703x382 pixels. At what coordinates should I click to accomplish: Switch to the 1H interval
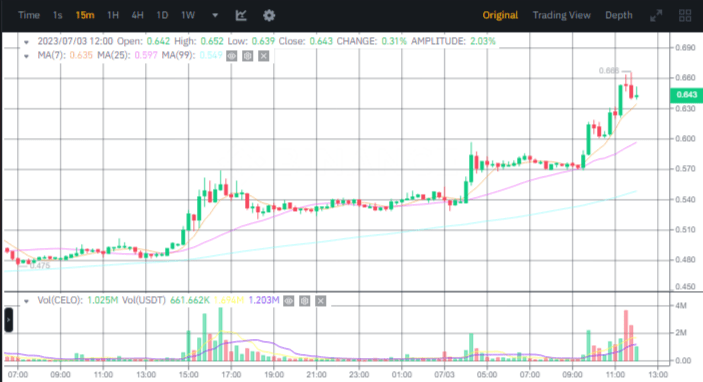point(113,15)
